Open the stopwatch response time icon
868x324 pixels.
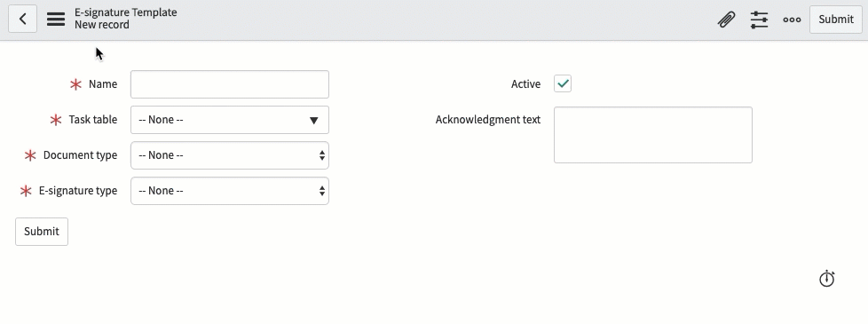pos(826,278)
